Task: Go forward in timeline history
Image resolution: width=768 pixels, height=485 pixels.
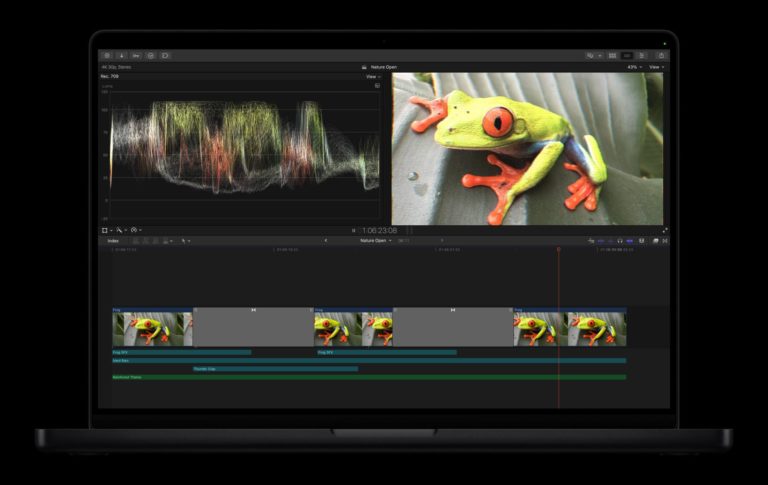Action: [442, 241]
